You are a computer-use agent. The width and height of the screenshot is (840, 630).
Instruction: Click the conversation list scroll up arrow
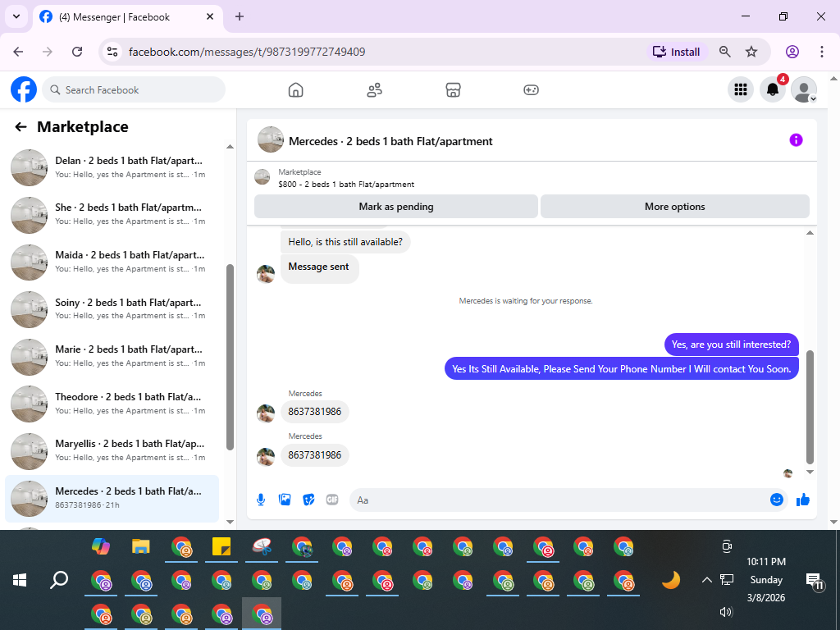pyautogui.click(x=230, y=147)
